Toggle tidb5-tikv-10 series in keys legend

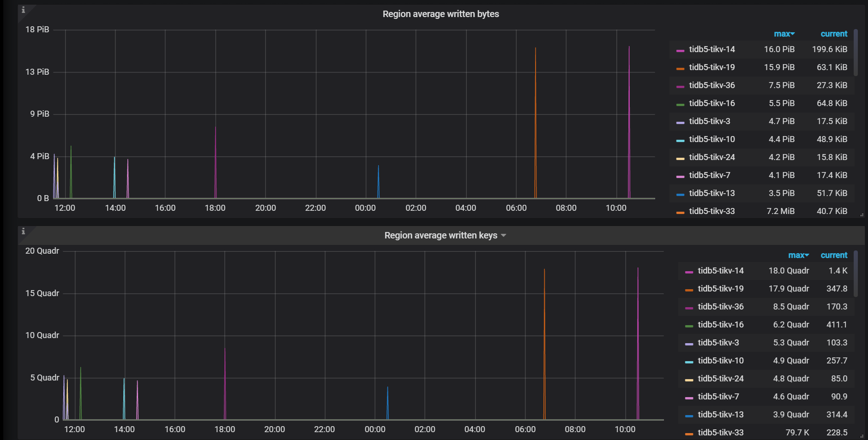(721, 361)
